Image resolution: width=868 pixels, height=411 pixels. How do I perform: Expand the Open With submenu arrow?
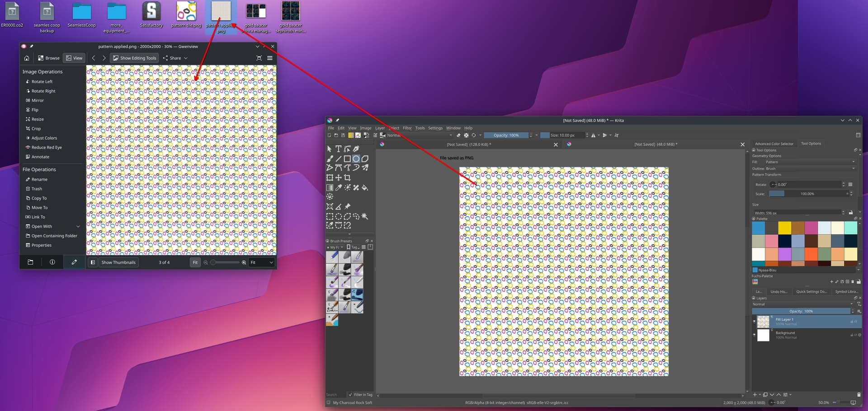(78, 226)
